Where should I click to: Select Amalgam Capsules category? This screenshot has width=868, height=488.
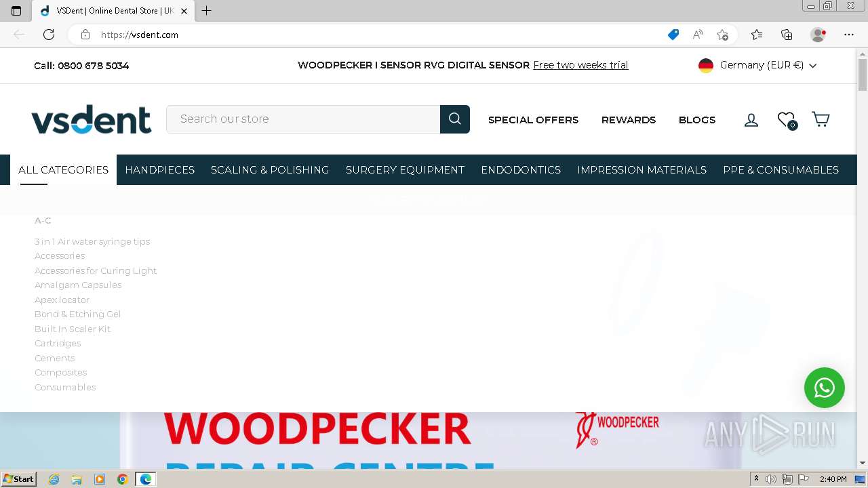pyautogui.click(x=78, y=285)
